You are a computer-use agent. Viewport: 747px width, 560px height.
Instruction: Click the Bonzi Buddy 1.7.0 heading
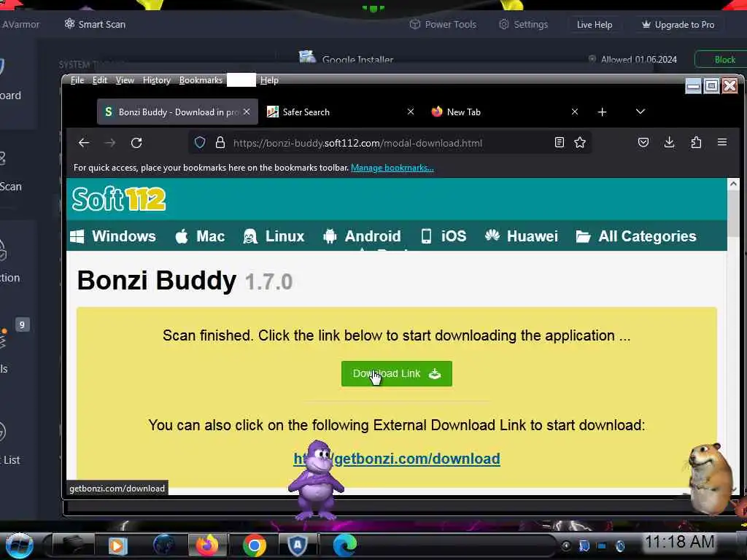pos(185,281)
